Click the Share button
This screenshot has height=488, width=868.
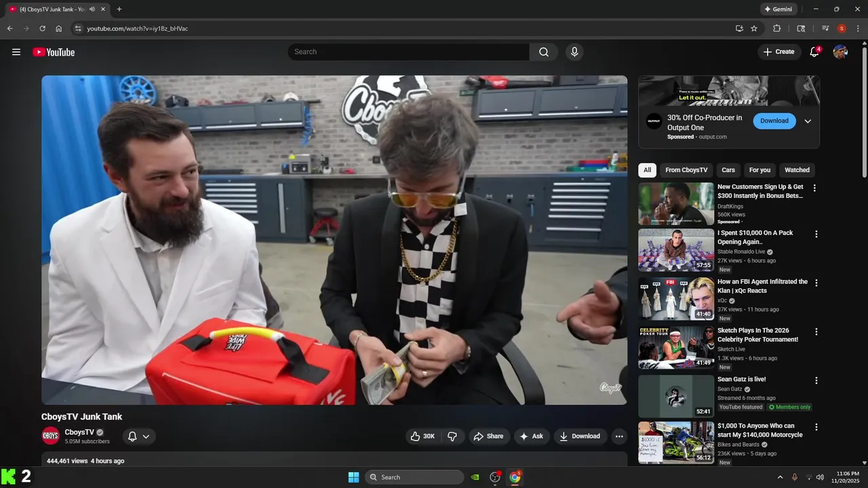[x=488, y=436]
